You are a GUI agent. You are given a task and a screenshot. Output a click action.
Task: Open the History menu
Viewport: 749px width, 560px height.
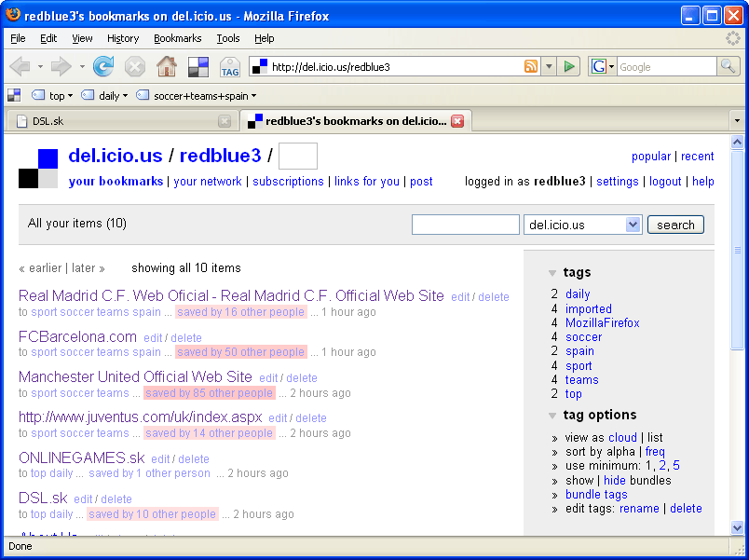pos(123,38)
